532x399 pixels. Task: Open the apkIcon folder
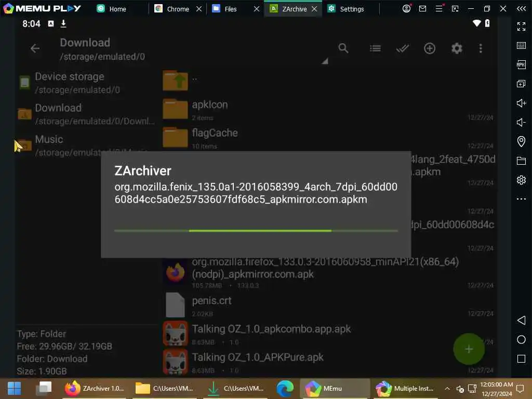pyautogui.click(x=327, y=110)
